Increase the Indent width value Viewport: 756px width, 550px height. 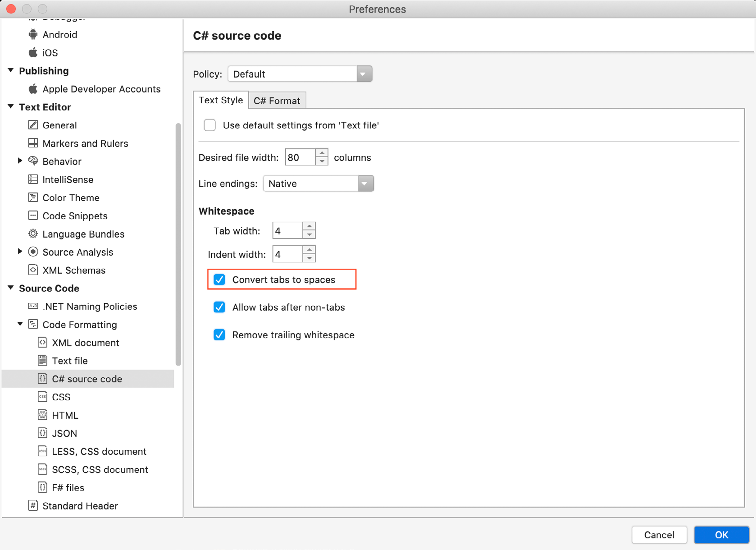(x=309, y=250)
